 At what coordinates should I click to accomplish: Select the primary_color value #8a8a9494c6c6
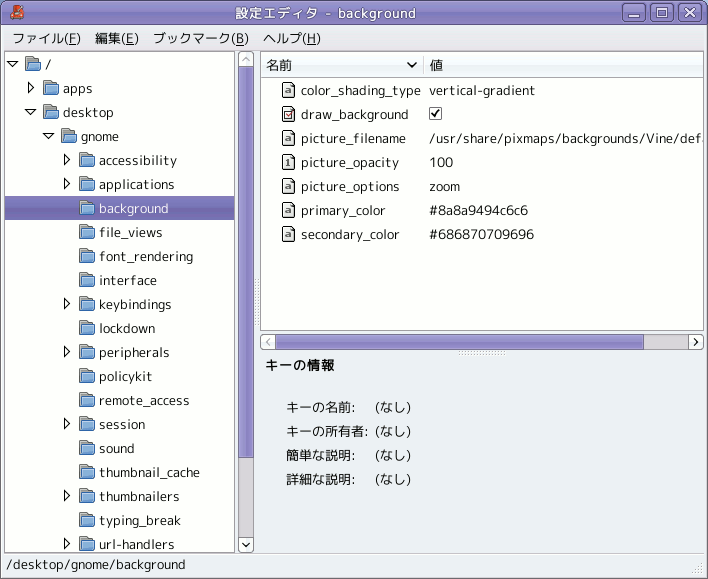coord(479,210)
